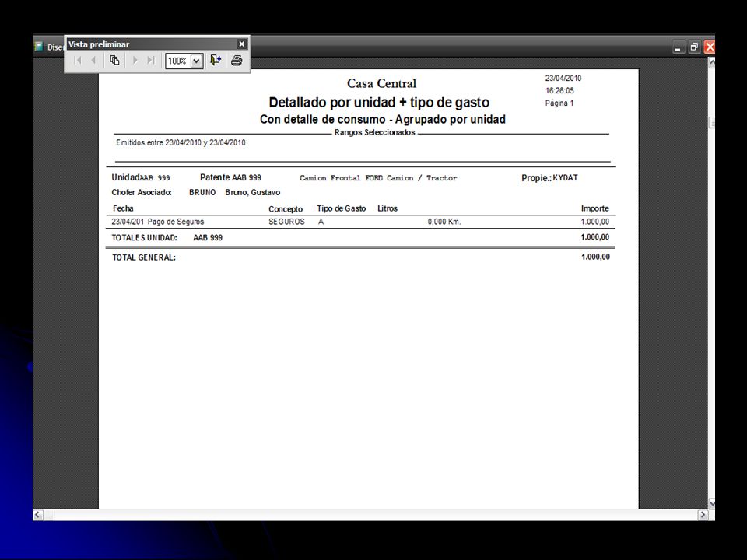Go to previous page in preview toolbar
747x560 pixels.
coord(93,61)
